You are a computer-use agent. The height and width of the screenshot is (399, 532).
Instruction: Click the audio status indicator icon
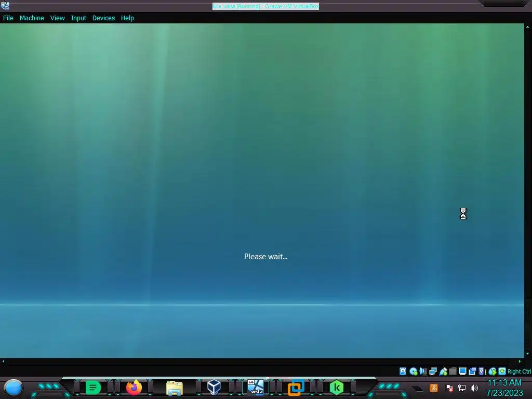point(423,371)
